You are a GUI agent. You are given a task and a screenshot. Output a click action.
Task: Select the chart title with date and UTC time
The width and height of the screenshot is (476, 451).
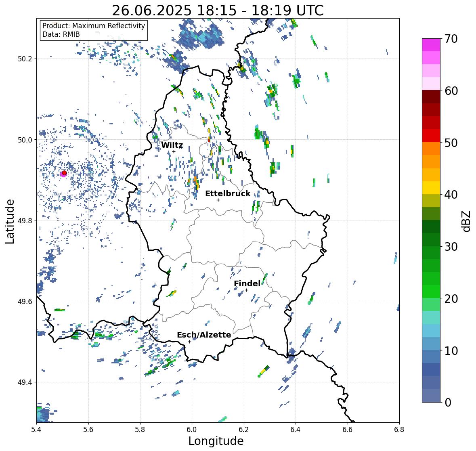coord(218,10)
